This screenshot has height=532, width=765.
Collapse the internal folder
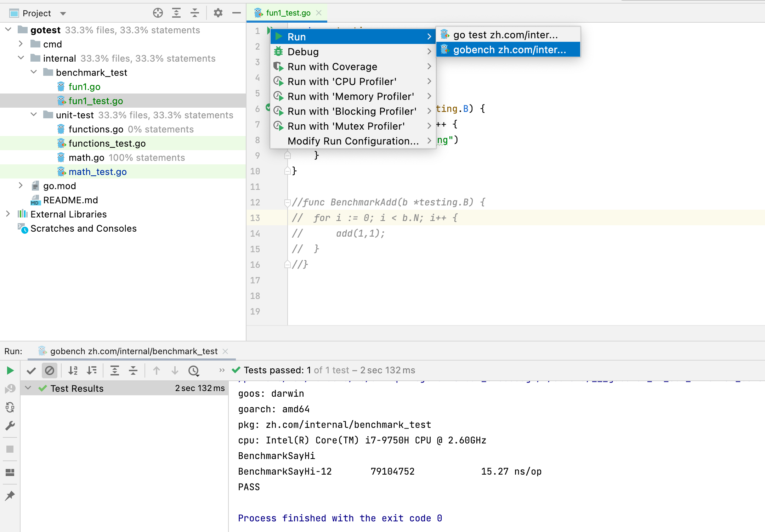pos(21,58)
